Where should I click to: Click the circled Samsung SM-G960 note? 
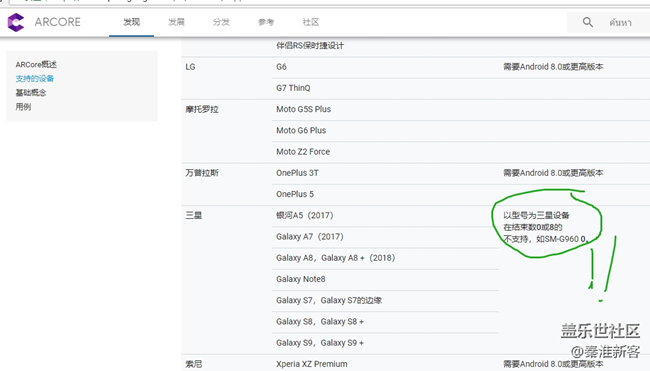click(x=546, y=227)
